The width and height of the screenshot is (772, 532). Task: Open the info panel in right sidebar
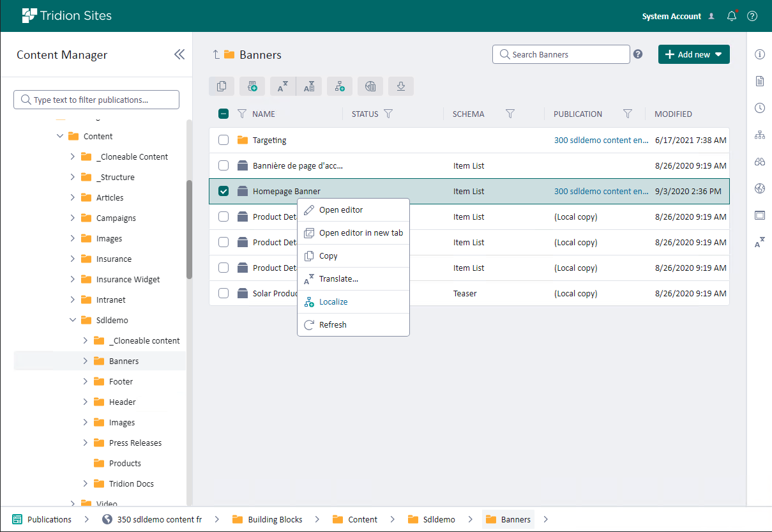(759, 54)
